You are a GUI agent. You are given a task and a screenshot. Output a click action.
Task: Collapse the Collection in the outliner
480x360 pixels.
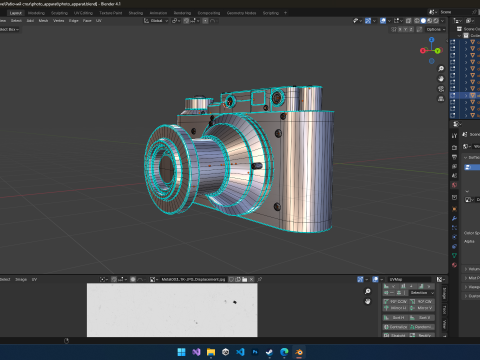460,35
